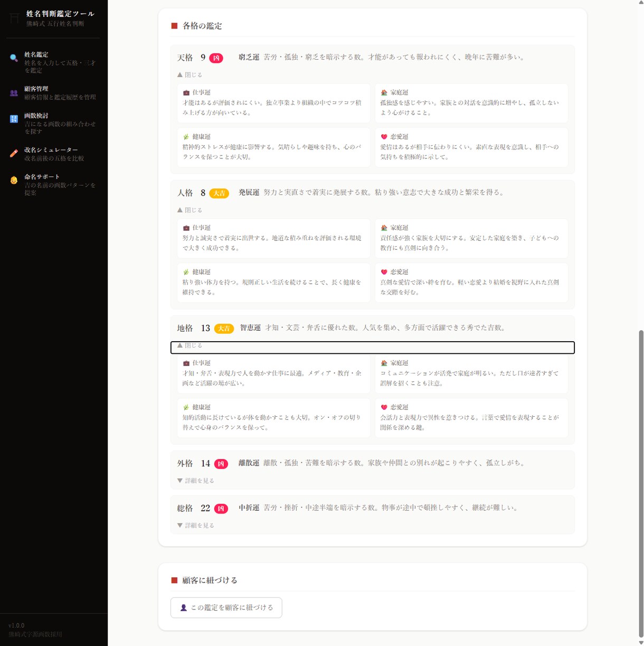Click the 窮乏運 fortune name

click(x=249, y=57)
